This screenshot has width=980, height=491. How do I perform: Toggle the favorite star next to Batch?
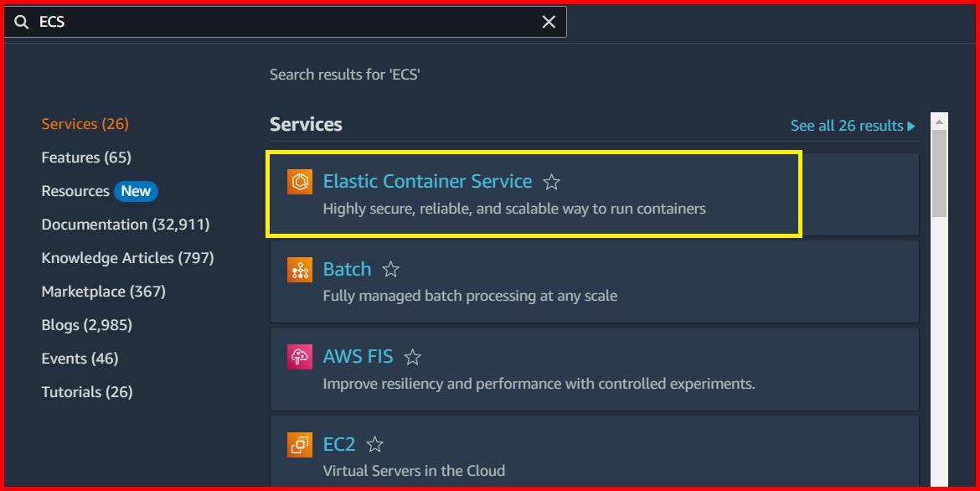tap(390, 270)
